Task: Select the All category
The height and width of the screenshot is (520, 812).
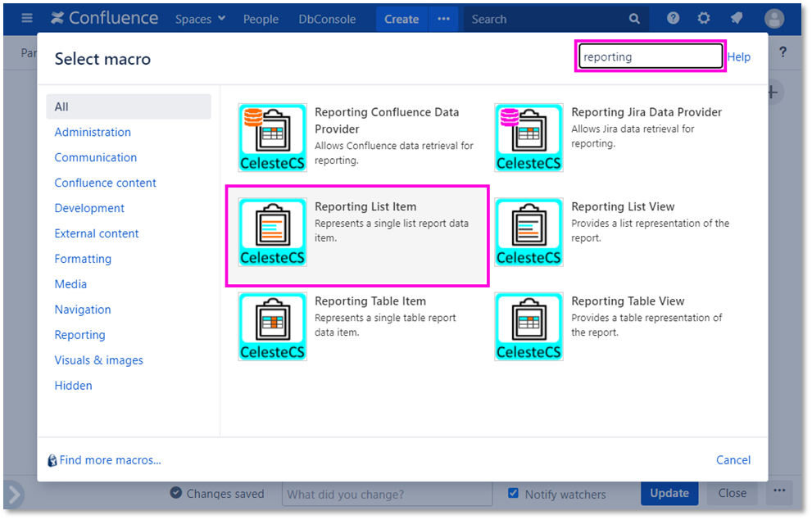Action: click(x=129, y=106)
